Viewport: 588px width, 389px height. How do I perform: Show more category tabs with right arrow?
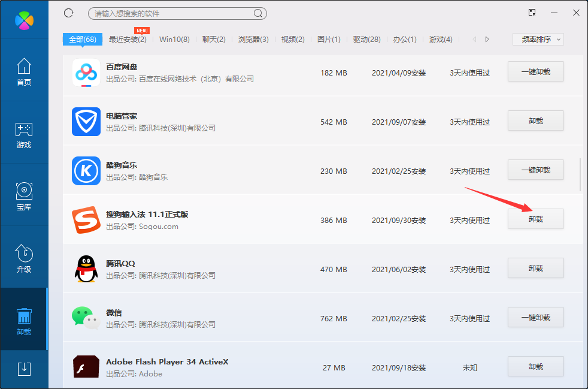pyautogui.click(x=487, y=40)
